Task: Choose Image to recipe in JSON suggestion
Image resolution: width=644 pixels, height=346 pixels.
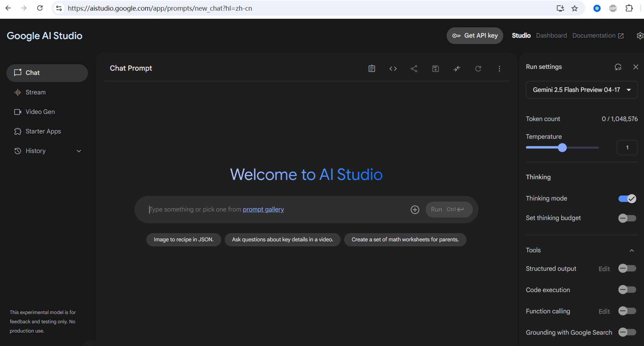Action: click(184, 240)
